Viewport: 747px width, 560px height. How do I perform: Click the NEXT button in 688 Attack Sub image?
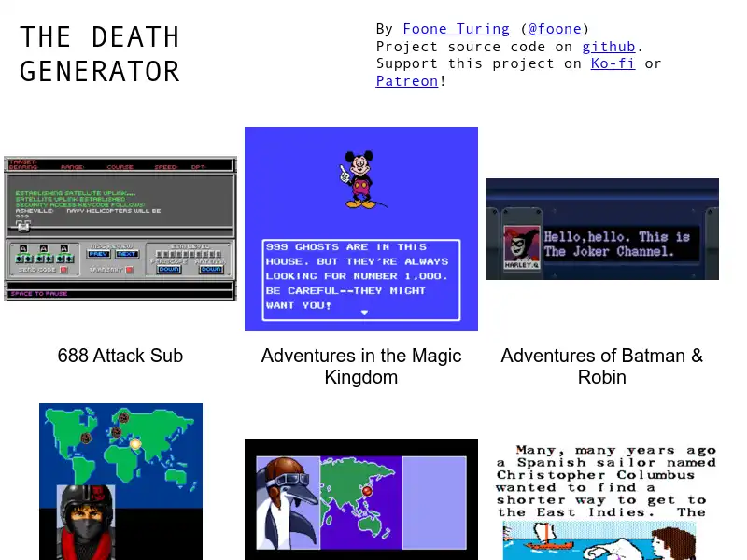click(127, 254)
